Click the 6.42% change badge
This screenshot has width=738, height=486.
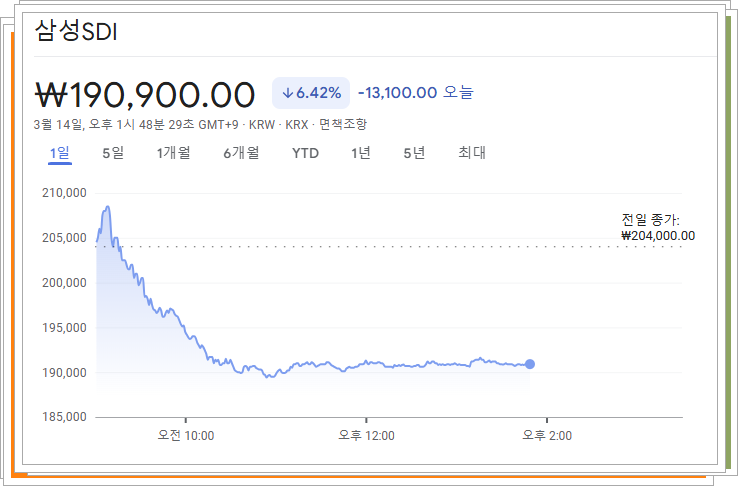311,93
